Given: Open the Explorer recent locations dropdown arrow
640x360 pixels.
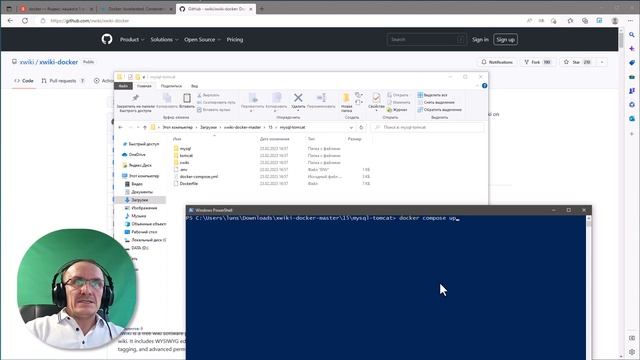Looking at the screenshot, I should click(x=138, y=127).
